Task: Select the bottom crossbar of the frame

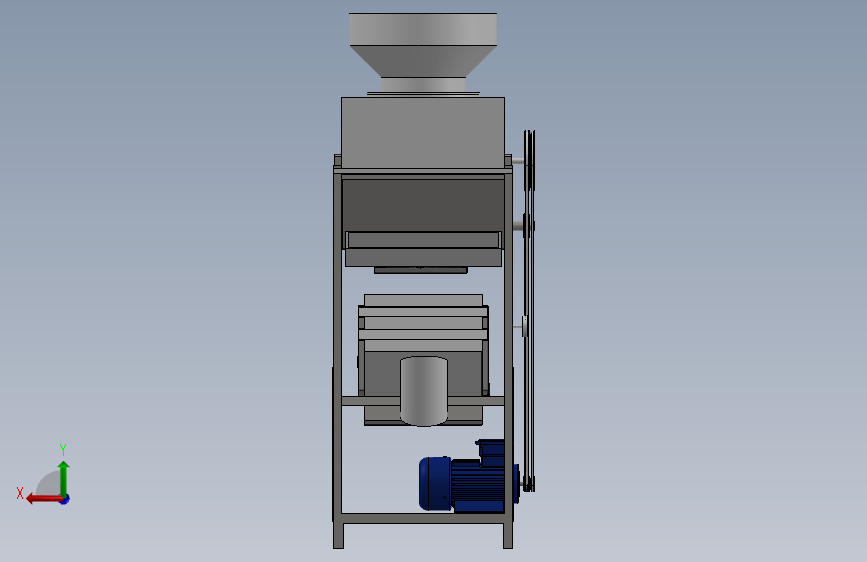Action: 423,518
